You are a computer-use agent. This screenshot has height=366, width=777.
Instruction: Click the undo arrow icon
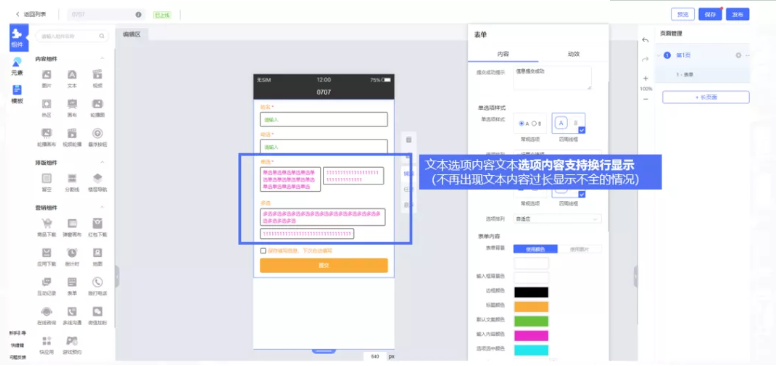tap(645, 40)
